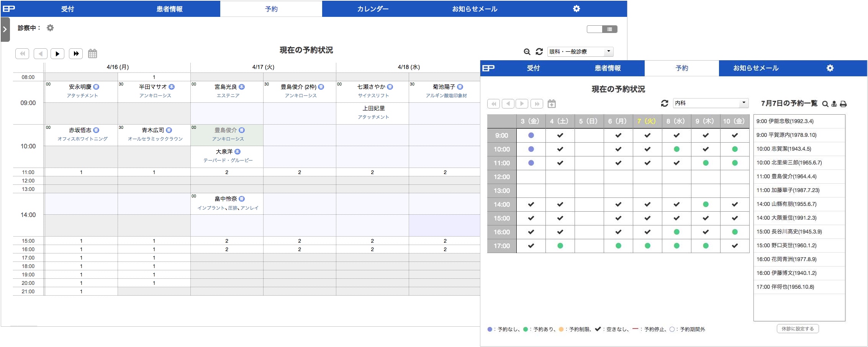
Task: Click the badge icon next to 安永明慶
Action: coord(96,87)
